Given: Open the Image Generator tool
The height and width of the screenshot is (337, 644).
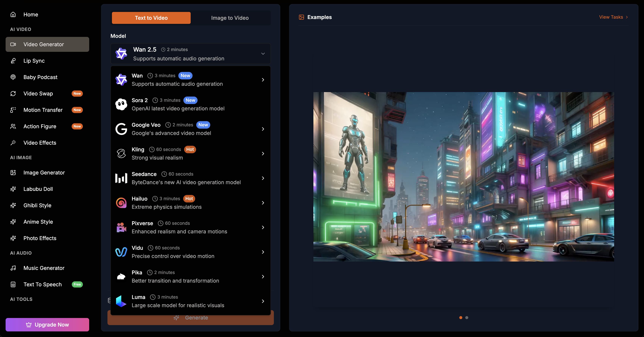Looking at the screenshot, I should pyautogui.click(x=44, y=172).
